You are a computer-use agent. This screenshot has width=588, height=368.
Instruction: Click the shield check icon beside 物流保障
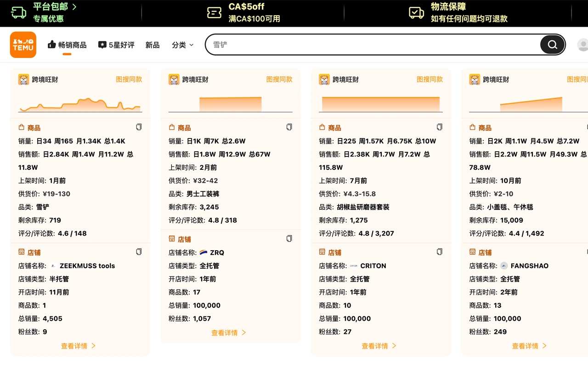416,13
